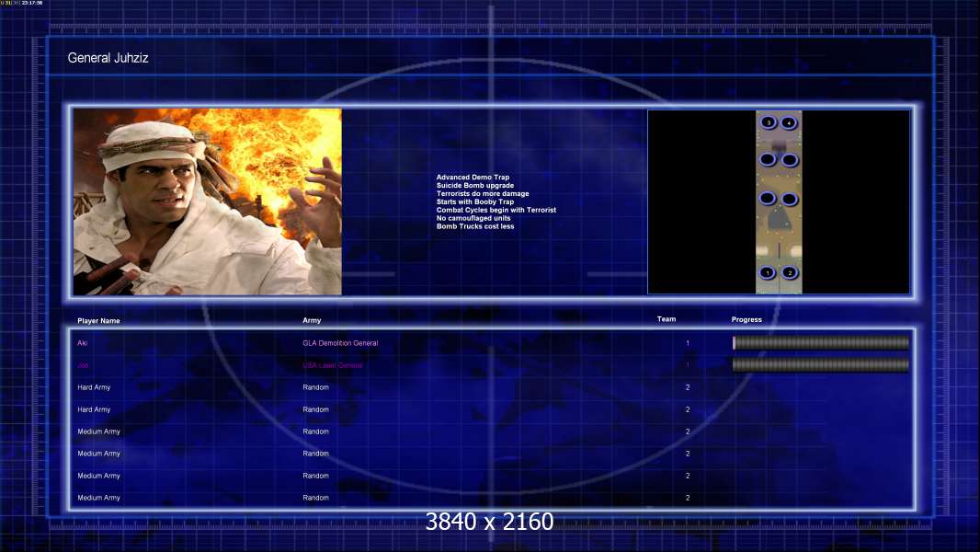Click GLA Demolition General army entry
The width and height of the screenshot is (980, 552).
[340, 343]
